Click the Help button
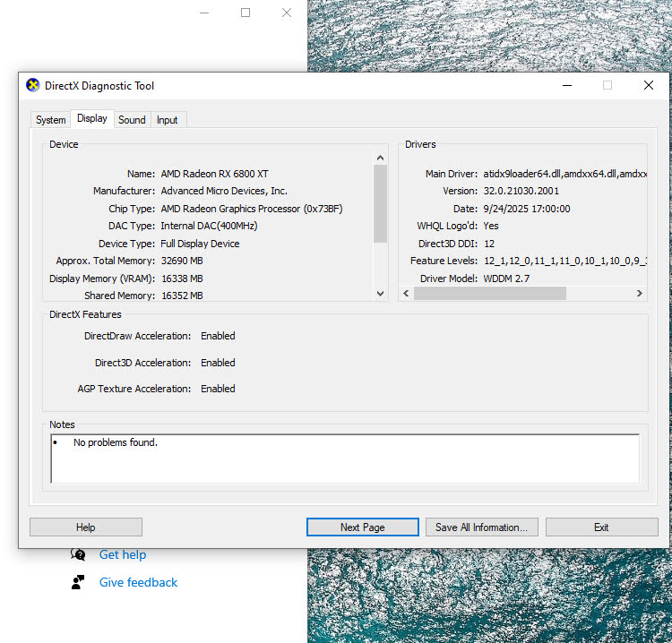The height and width of the screenshot is (643, 672). (x=86, y=527)
